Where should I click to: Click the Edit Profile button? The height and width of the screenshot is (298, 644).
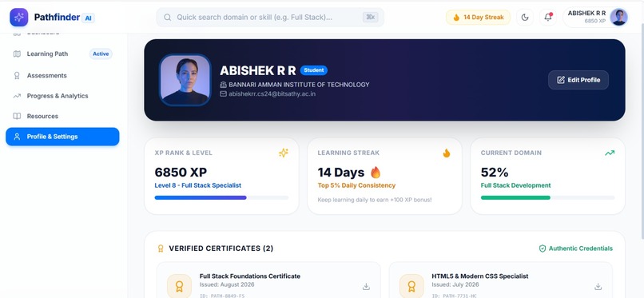578,80
